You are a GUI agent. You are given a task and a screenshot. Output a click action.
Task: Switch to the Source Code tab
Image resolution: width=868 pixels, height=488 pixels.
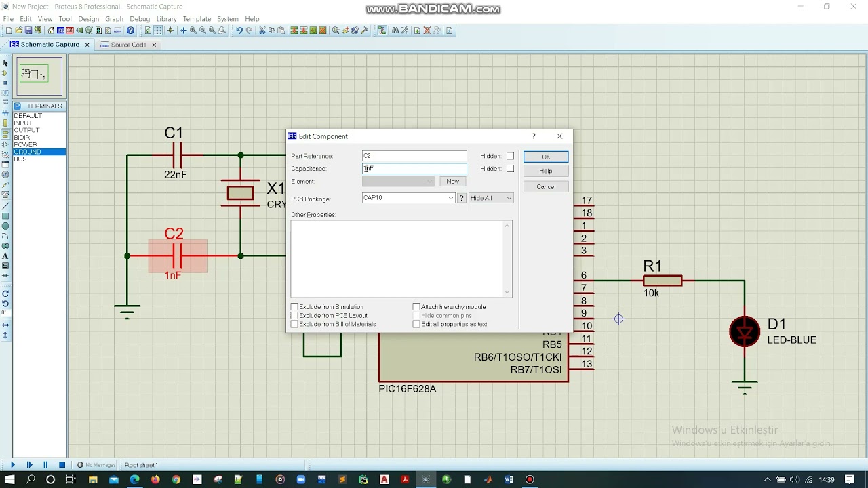[128, 45]
